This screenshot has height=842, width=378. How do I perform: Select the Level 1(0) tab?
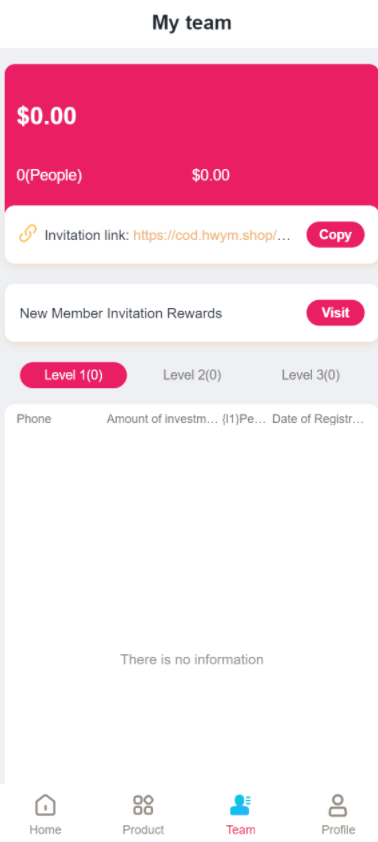[x=74, y=375]
